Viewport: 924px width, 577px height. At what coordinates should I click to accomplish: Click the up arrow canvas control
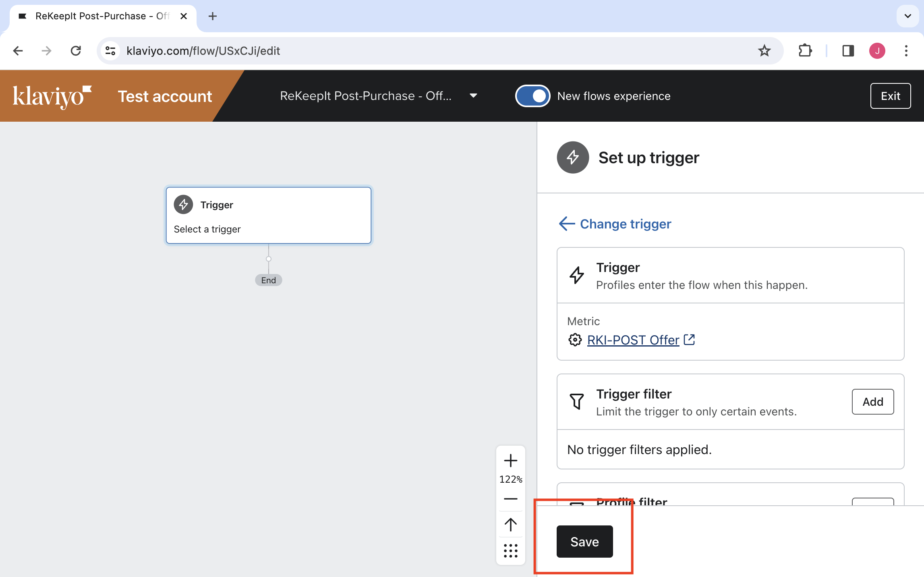(510, 525)
